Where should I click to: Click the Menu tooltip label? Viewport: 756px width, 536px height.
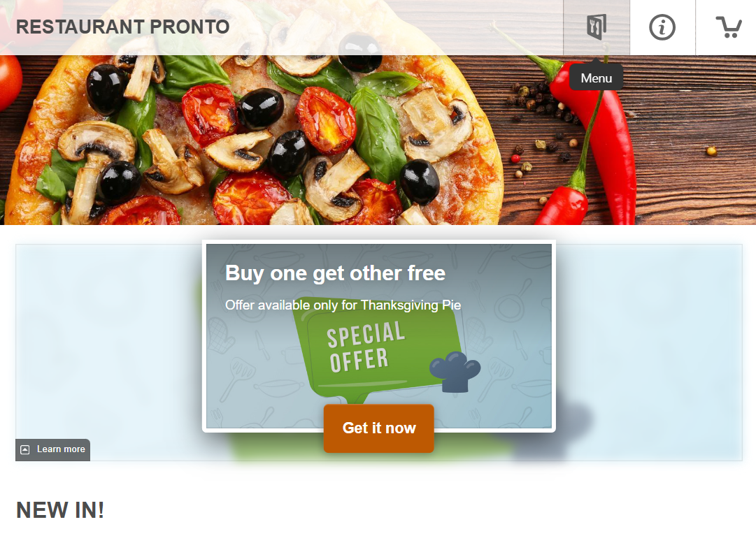pyautogui.click(x=597, y=78)
